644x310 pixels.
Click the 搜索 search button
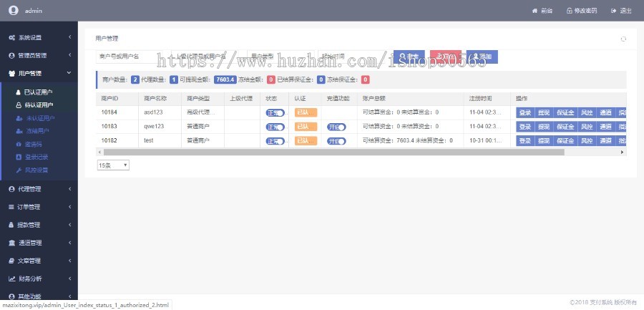coord(409,57)
